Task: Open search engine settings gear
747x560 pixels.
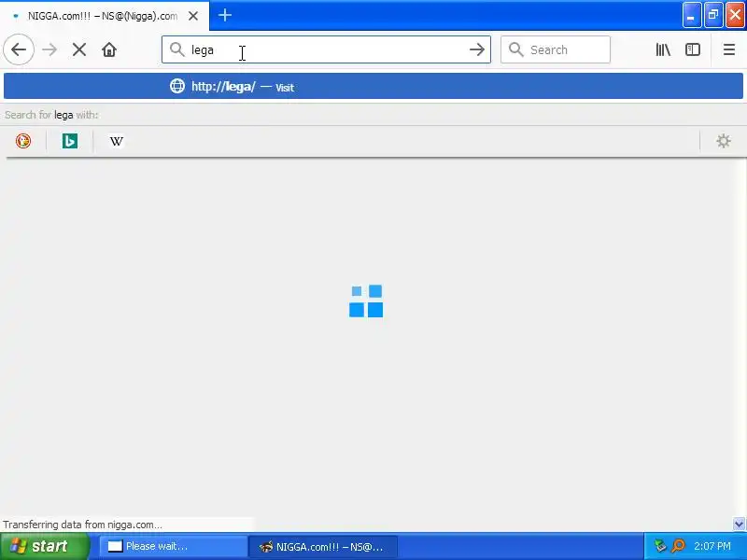Action: (x=723, y=141)
